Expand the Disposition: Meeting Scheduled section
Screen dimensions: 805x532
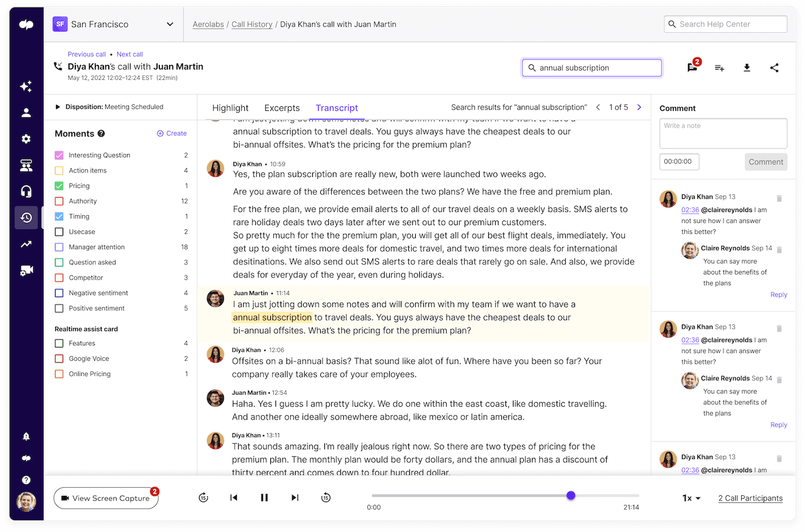(57, 106)
